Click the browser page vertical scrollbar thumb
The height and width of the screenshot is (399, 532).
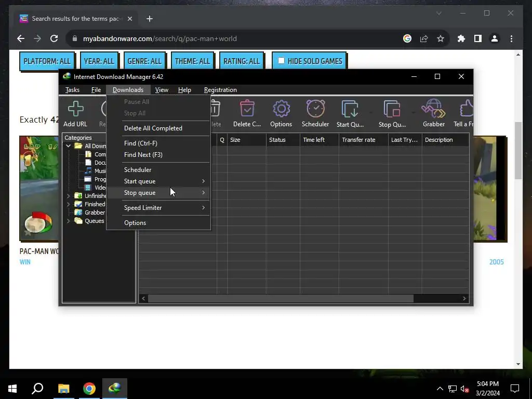tap(518, 150)
